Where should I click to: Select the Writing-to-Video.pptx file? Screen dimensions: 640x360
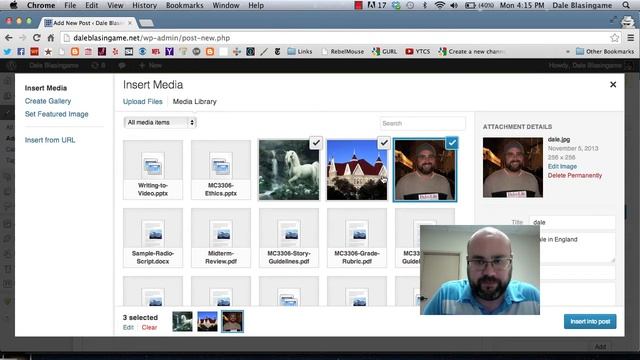pos(153,170)
